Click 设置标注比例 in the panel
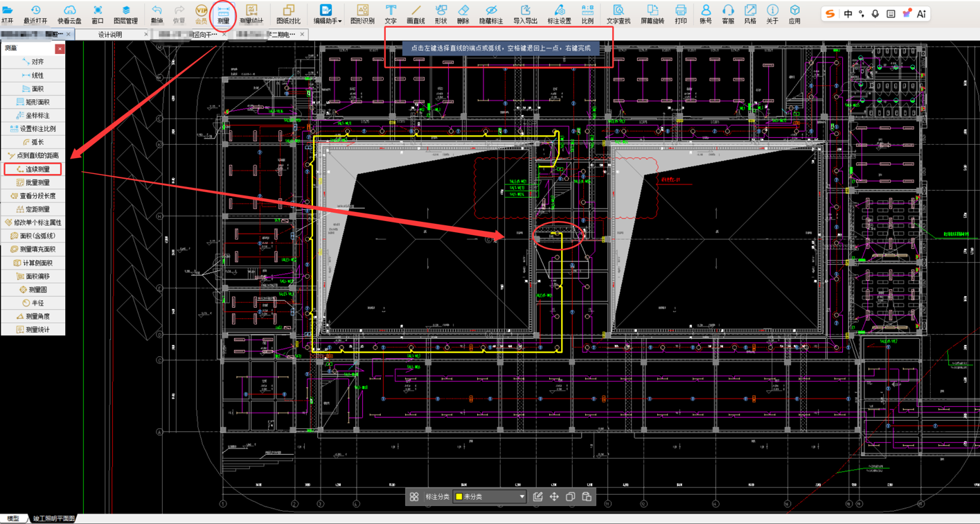 tap(33, 129)
